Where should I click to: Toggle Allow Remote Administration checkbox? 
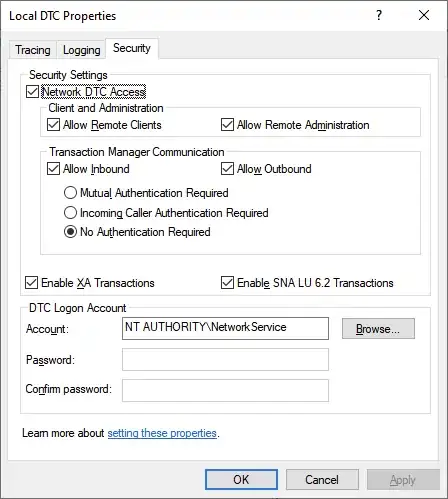pos(227,125)
